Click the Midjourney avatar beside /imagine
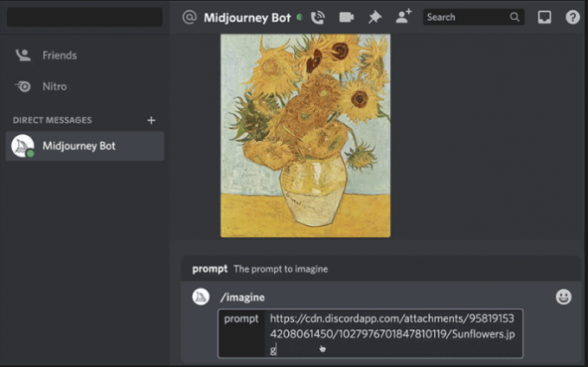The image size is (588, 367). (201, 297)
